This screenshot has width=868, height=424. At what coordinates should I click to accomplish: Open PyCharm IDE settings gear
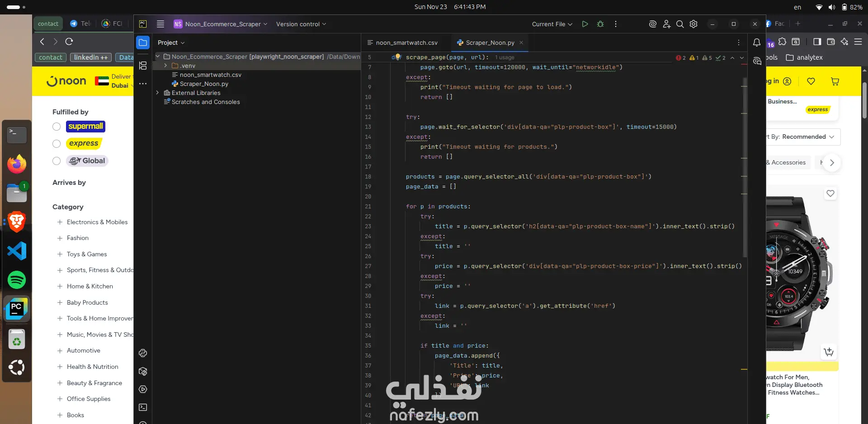pyautogui.click(x=693, y=24)
